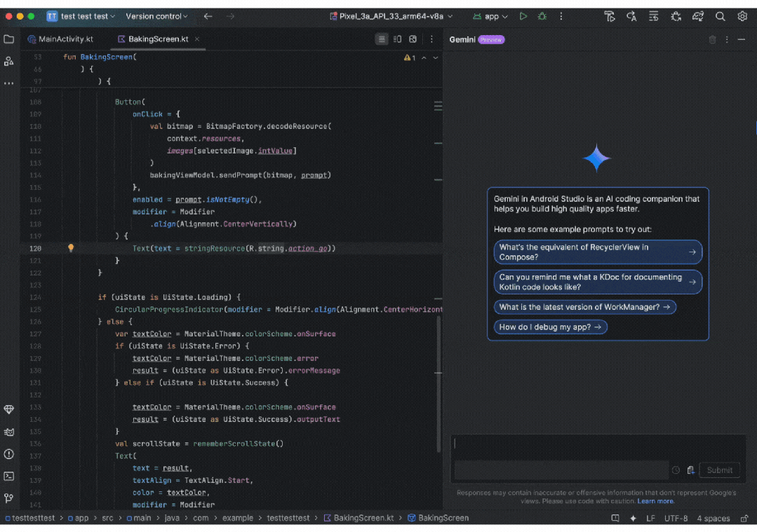Switch editor to Design view mode

tap(413, 39)
